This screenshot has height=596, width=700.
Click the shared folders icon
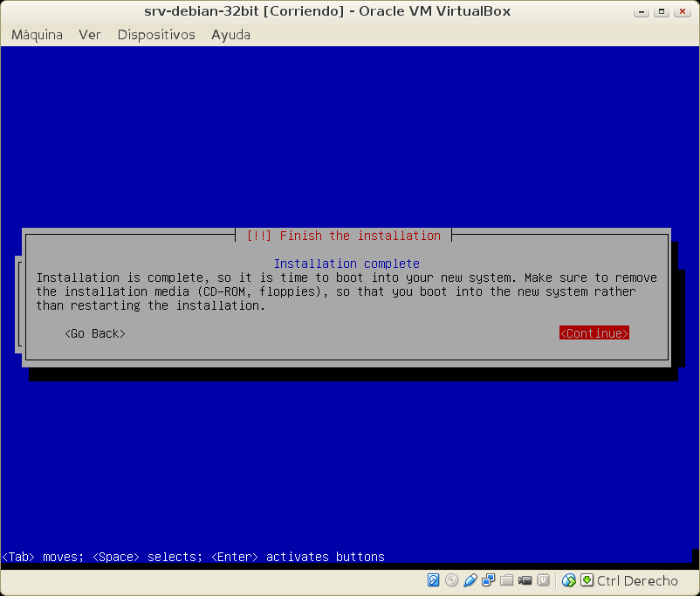click(x=506, y=580)
